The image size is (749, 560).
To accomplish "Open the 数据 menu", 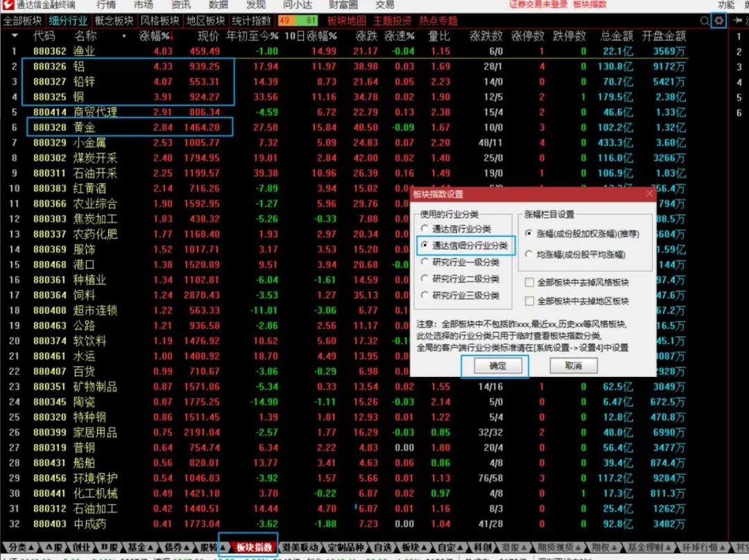I will click(218, 5).
